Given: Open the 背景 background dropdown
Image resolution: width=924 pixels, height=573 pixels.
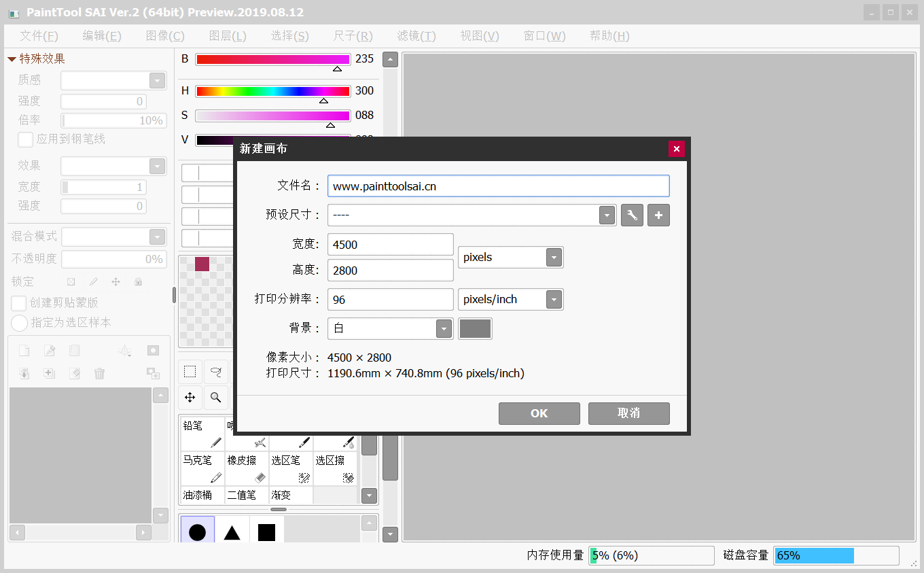Looking at the screenshot, I should 444,329.
